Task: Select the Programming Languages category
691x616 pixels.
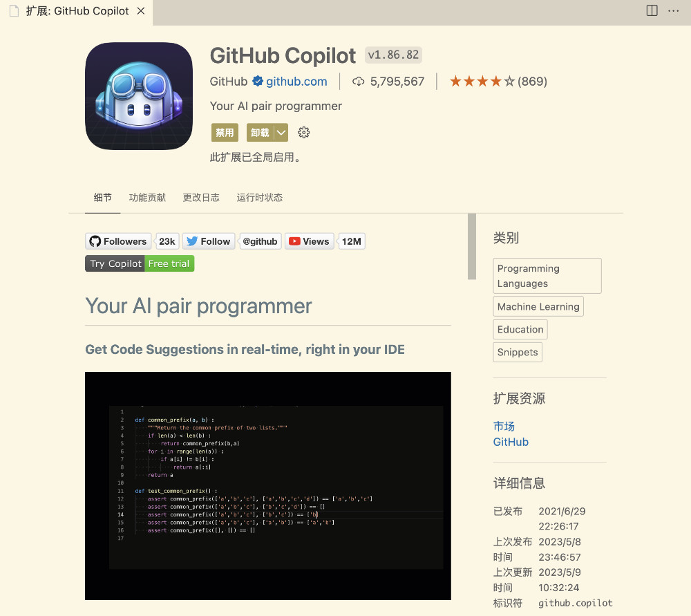Action: [x=547, y=276]
